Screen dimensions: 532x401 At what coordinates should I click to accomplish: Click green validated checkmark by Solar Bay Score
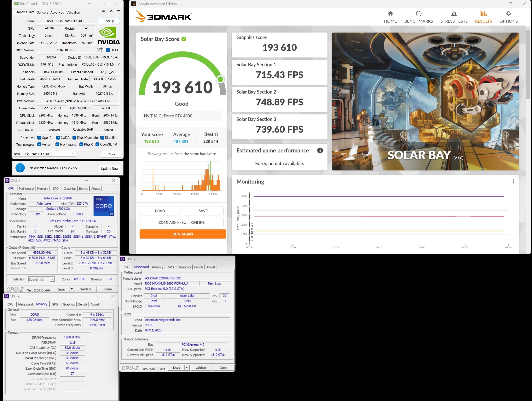click(184, 39)
